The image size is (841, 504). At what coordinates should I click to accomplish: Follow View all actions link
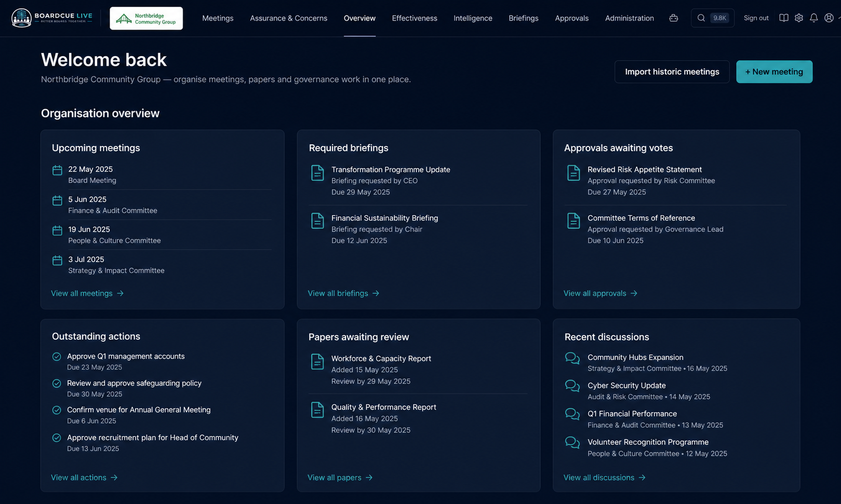click(x=84, y=478)
